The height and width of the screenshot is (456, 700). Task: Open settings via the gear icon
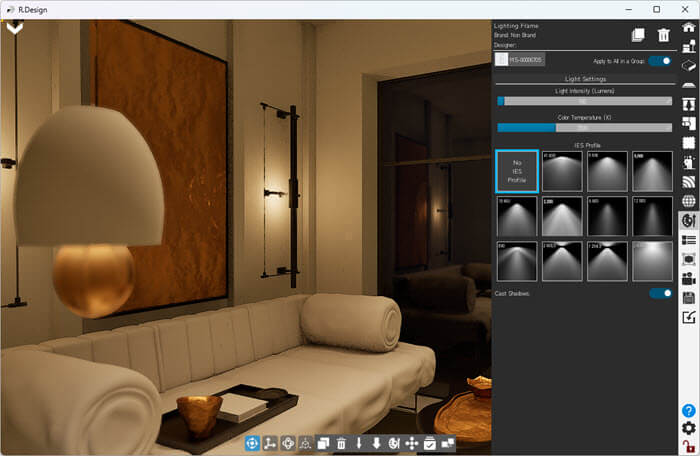(688, 428)
